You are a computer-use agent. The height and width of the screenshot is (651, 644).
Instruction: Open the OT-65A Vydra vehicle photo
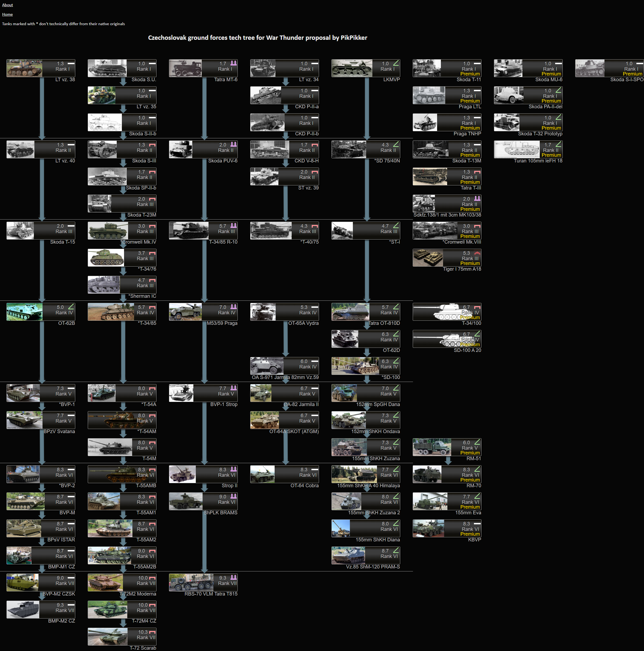(263, 312)
